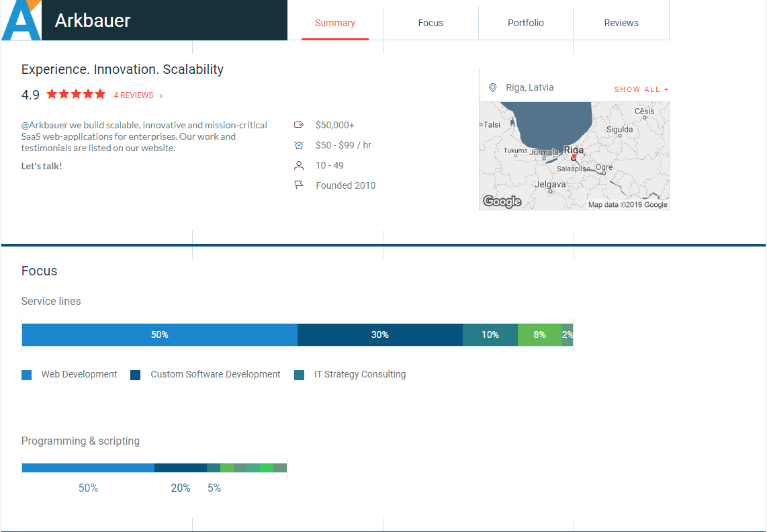Click the Map data ©2019 Google attribution
Screen dimensions: 767x532
pos(627,205)
